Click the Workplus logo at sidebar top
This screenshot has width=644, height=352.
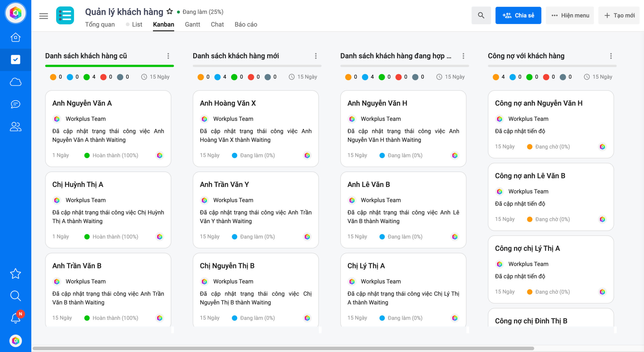tap(16, 13)
